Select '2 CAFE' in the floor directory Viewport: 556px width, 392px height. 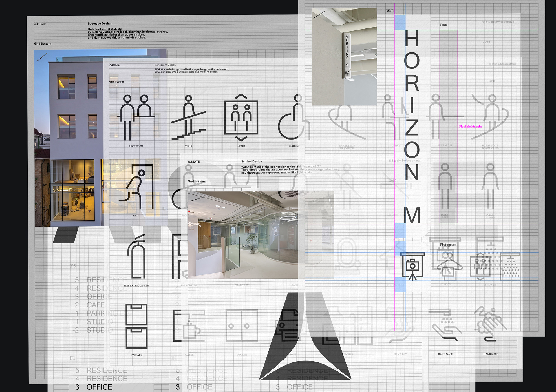pyautogui.click(x=89, y=305)
